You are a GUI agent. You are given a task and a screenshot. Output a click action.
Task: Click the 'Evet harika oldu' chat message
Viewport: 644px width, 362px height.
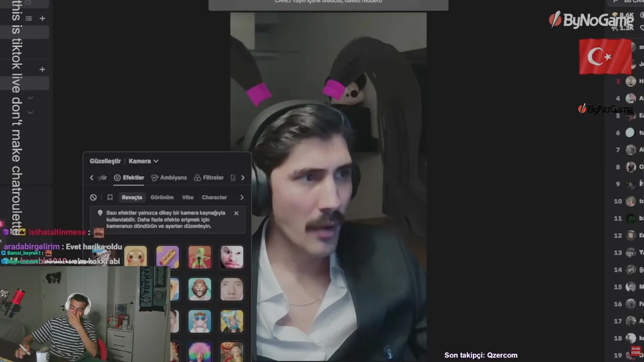[94, 247]
